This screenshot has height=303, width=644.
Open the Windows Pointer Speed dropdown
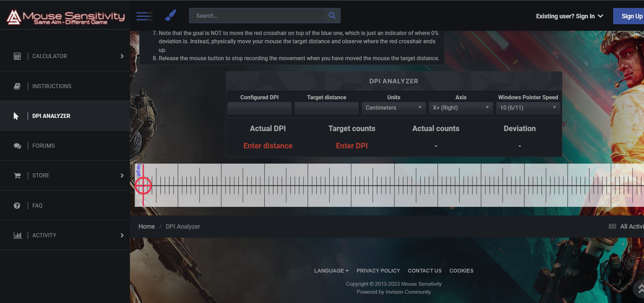[x=528, y=108]
